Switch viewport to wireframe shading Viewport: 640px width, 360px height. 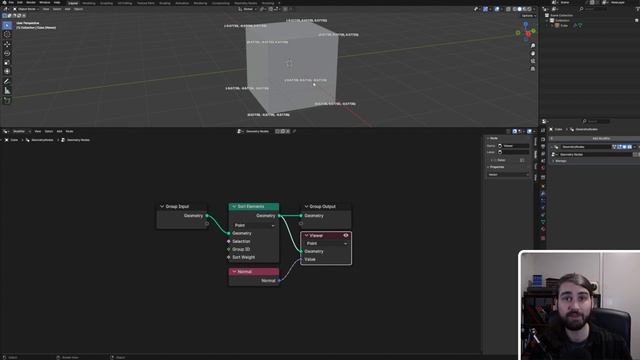pyautogui.click(x=514, y=9)
